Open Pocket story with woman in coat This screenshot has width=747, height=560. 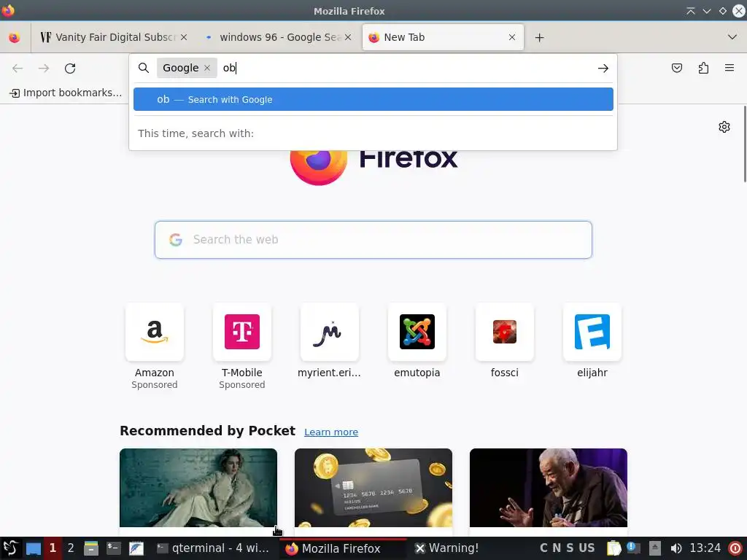[198, 488]
